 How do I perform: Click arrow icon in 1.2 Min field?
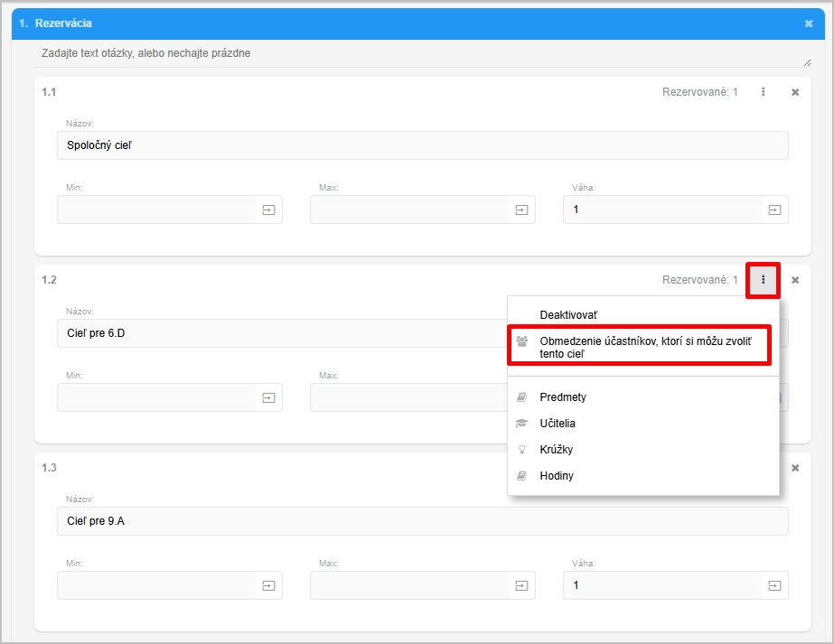point(268,397)
